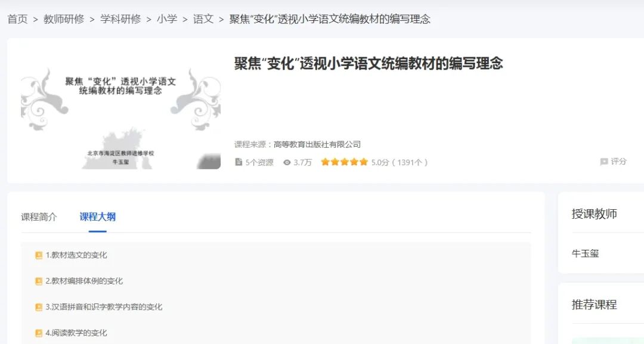The image size is (644, 344).
Task: Open the 语文 breadcrumb link
Action: point(203,18)
